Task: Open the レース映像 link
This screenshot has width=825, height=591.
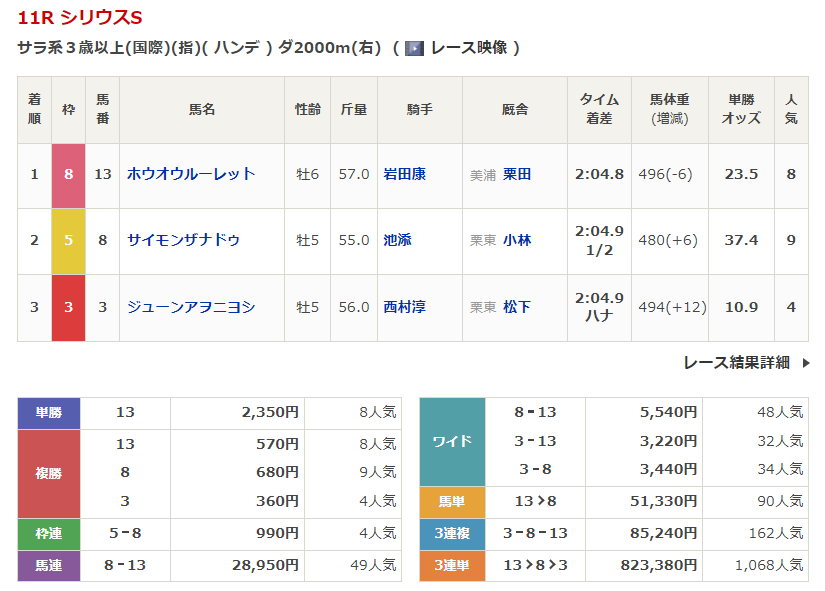Action: point(469,48)
